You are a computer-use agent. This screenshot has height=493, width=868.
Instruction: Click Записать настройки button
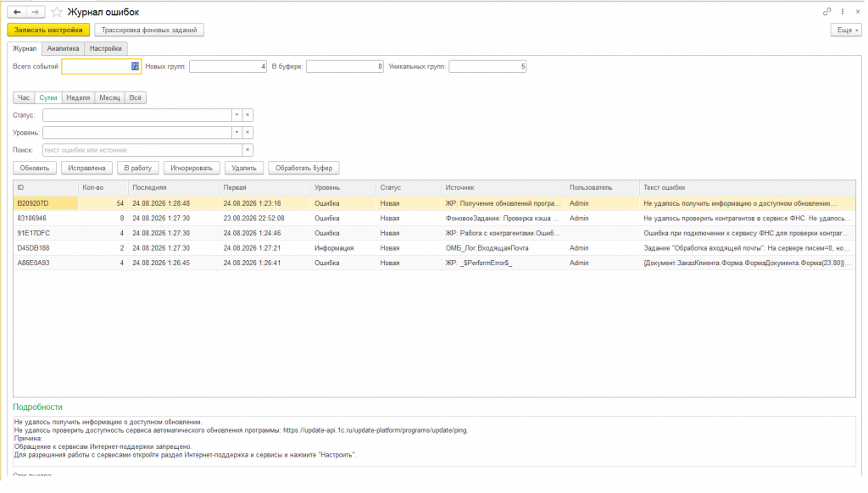48,30
